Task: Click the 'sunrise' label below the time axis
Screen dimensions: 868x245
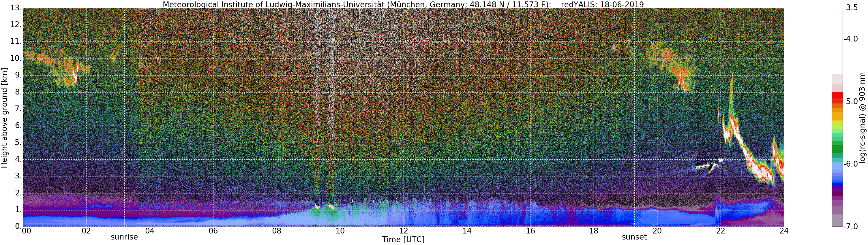Action: coord(124,237)
